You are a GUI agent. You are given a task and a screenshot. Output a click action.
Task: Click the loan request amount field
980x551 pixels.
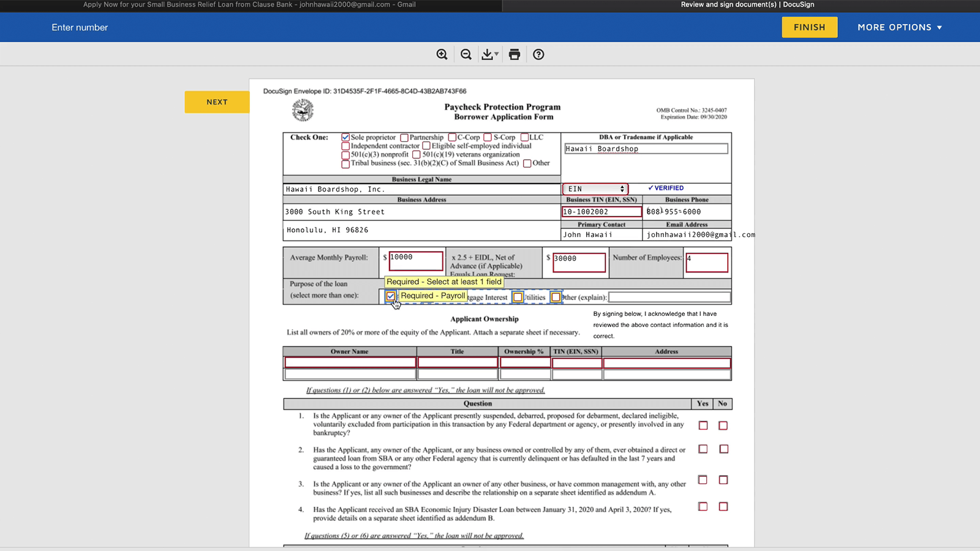579,262
